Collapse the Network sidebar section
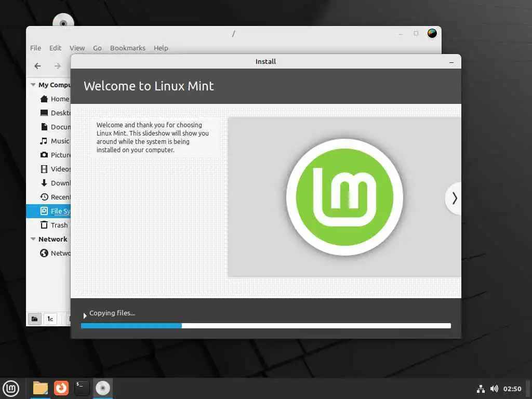The image size is (532, 399). click(33, 239)
